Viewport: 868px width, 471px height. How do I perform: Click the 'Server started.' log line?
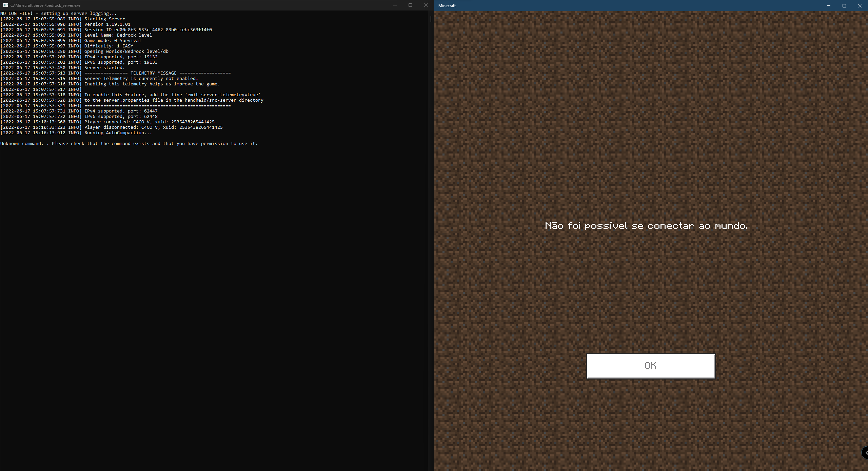tap(104, 68)
